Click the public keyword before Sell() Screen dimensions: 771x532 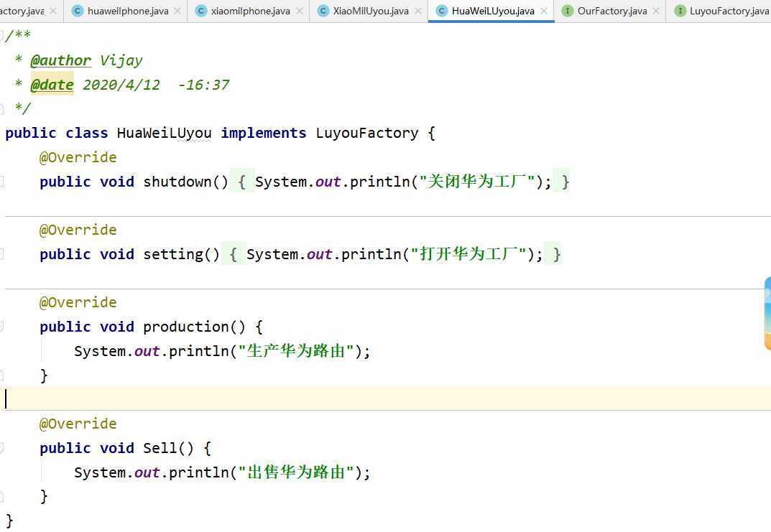[x=65, y=448]
